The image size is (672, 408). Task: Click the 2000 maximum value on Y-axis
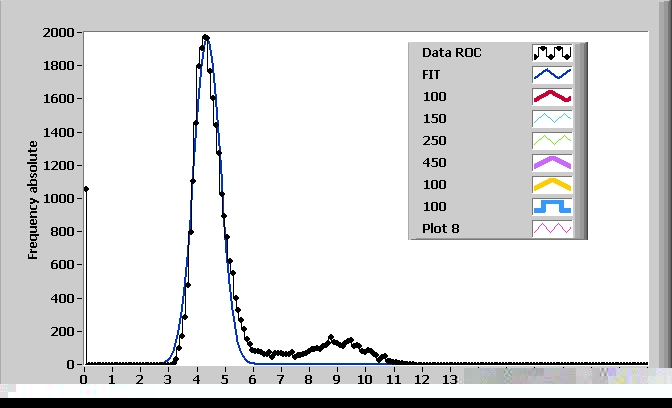(x=55, y=33)
